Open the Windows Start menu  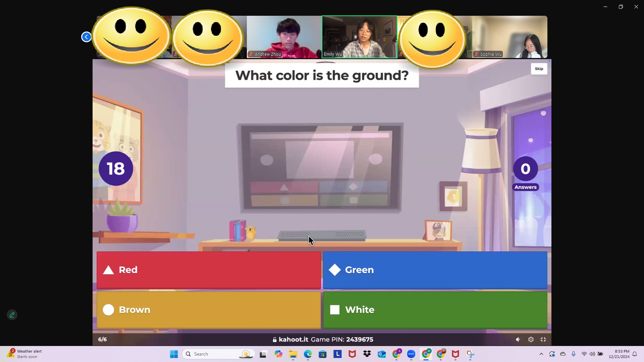[174, 354]
